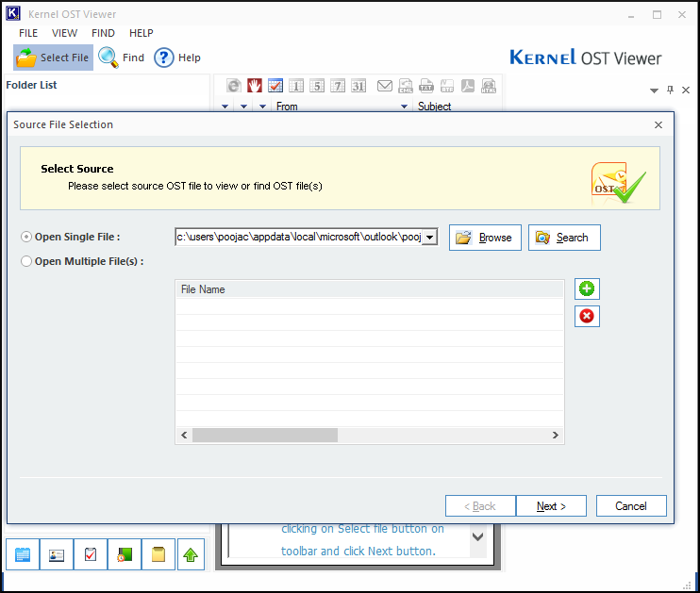Select the Open Single File radio button
700x593 pixels.
click(26, 237)
